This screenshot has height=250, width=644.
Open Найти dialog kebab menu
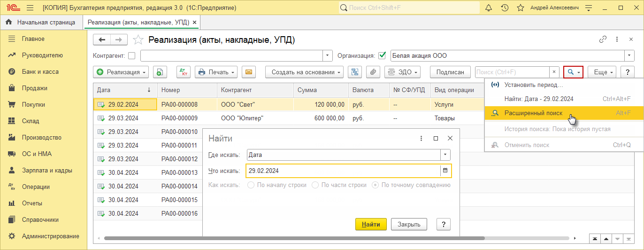(x=422, y=138)
